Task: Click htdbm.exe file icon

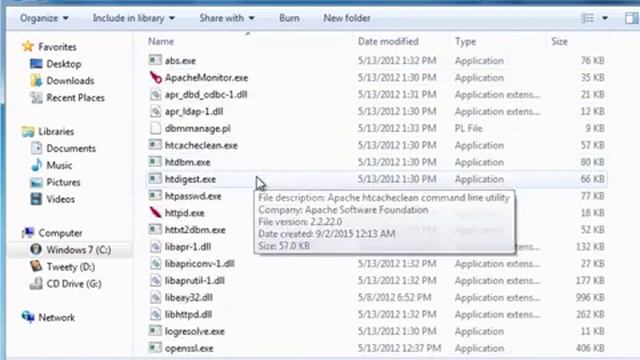Action: tap(155, 162)
